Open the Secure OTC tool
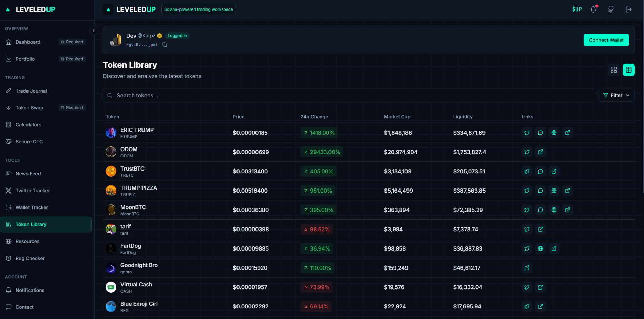Image resolution: width=644 pixels, height=319 pixels. 29,141
